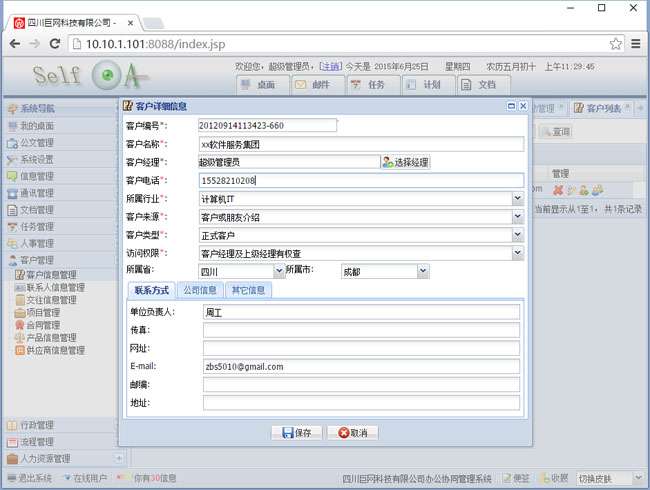Viewport: 650px width, 490px height.
Task: Open the 任务 toolbar item
Action: pyautogui.click(x=368, y=85)
